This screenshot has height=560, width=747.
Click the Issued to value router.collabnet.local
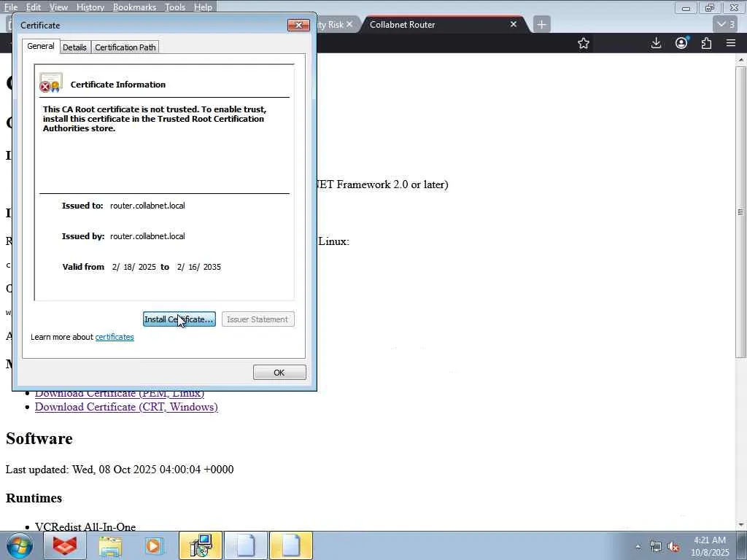coord(147,206)
